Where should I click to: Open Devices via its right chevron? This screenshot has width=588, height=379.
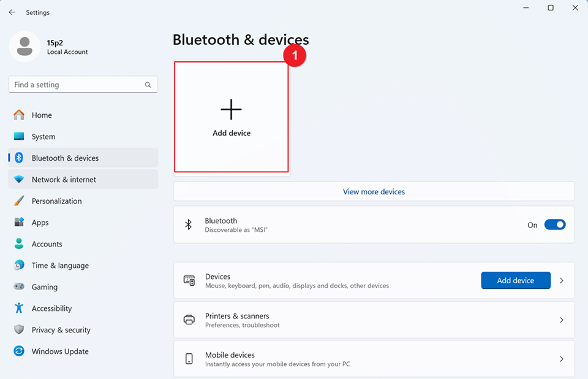click(562, 280)
